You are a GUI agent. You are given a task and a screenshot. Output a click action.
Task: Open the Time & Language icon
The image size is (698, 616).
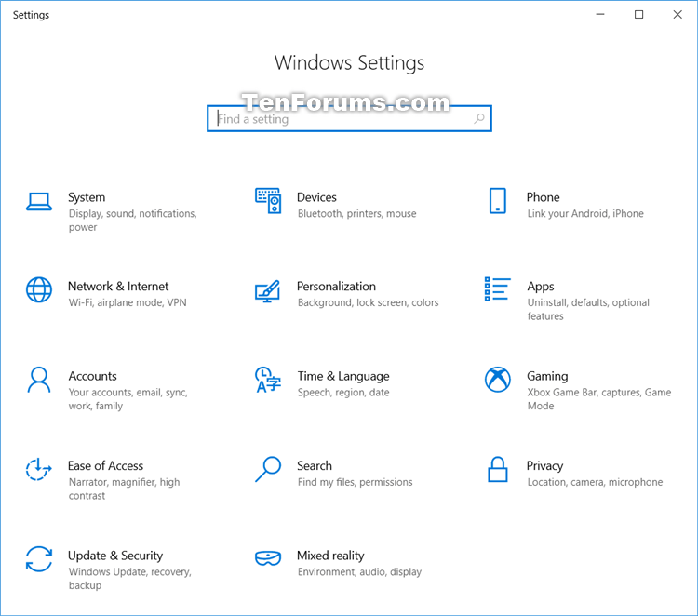(x=268, y=380)
